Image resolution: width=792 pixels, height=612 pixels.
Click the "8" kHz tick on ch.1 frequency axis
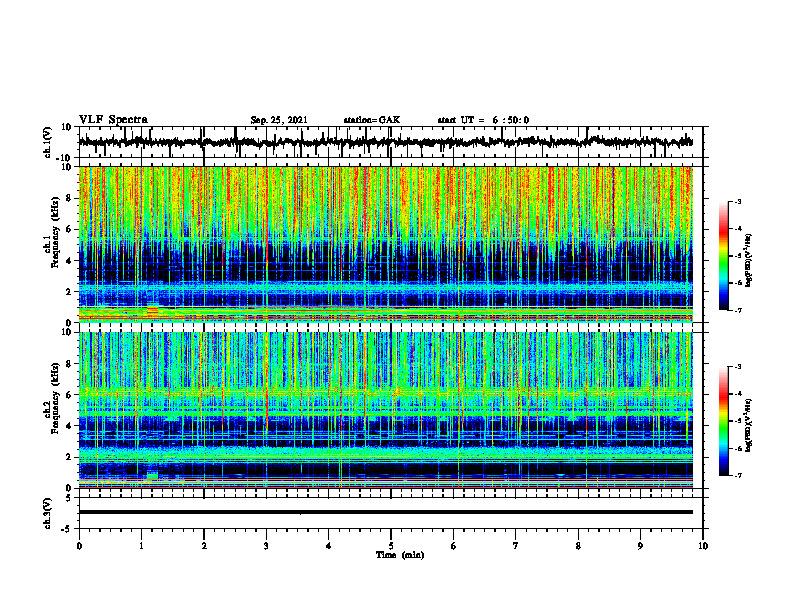coord(71,198)
